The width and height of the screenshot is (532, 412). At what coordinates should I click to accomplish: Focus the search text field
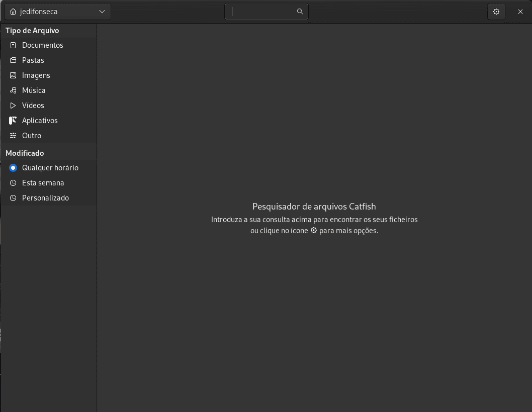click(x=267, y=12)
